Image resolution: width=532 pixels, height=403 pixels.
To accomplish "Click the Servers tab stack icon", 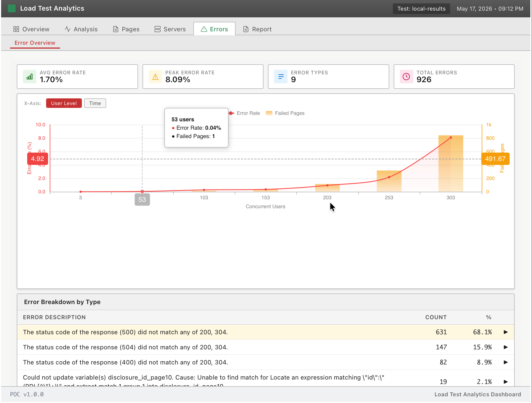I will click(x=158, y=29).
